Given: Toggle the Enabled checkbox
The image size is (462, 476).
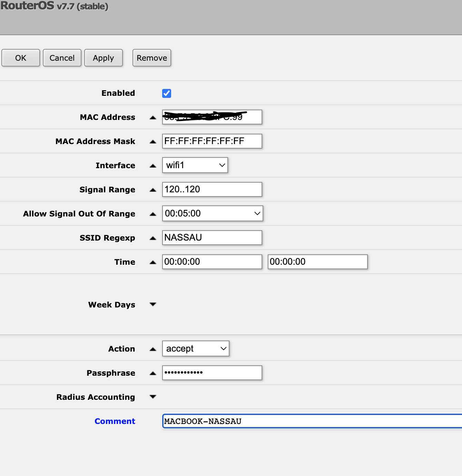Looking at the screenshot, I should point(167,93).
